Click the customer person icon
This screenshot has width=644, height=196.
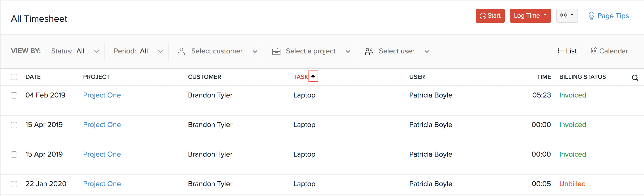(x=181, y=51)
